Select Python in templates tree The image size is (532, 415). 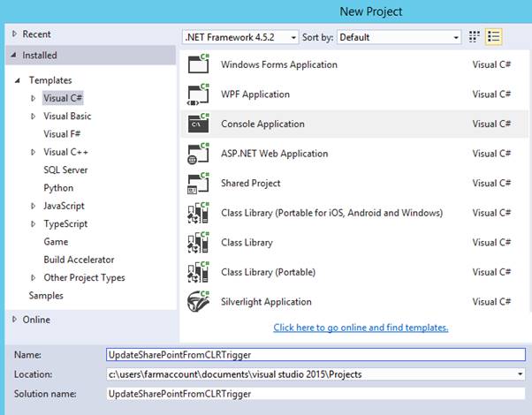tap(58, 188)
